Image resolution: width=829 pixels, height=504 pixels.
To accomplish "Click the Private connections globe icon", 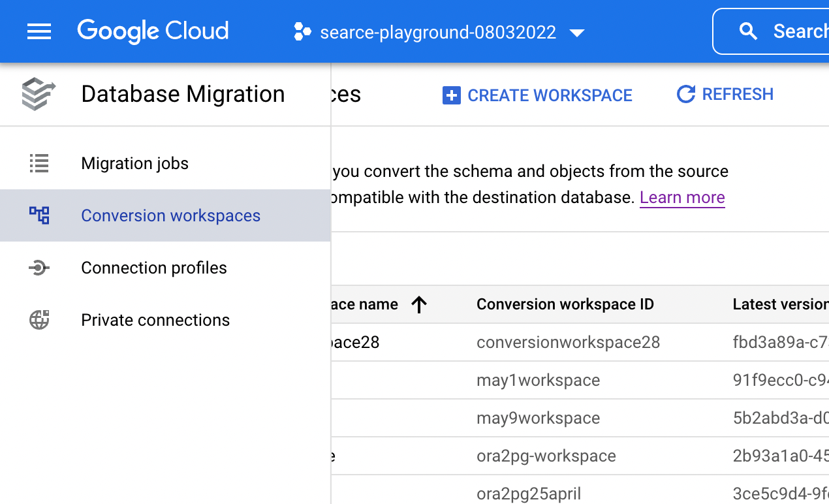I will point(39,320).
